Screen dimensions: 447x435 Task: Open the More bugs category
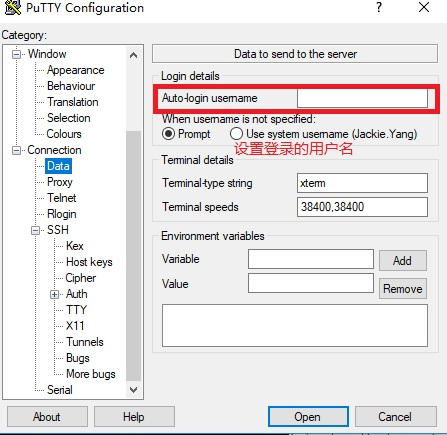pyautogui.click(x=91, y=374)
